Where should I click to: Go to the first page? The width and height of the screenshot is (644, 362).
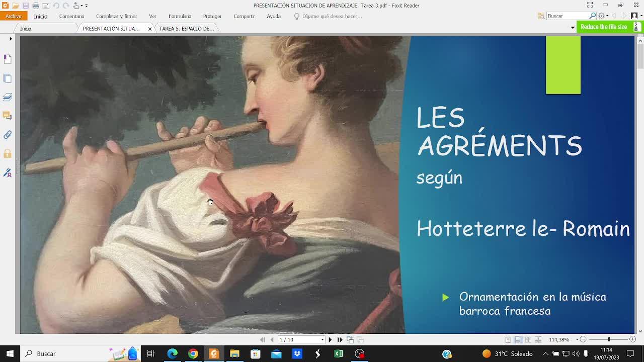[263, 340]
